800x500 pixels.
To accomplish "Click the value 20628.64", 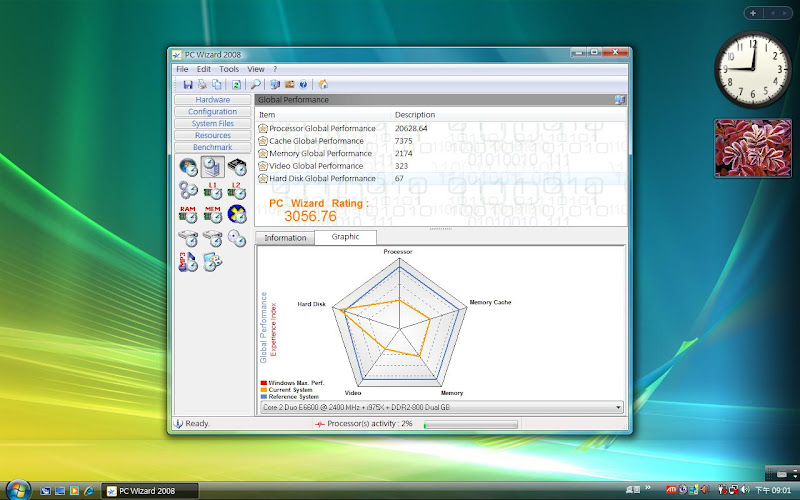I will [411, 129].
